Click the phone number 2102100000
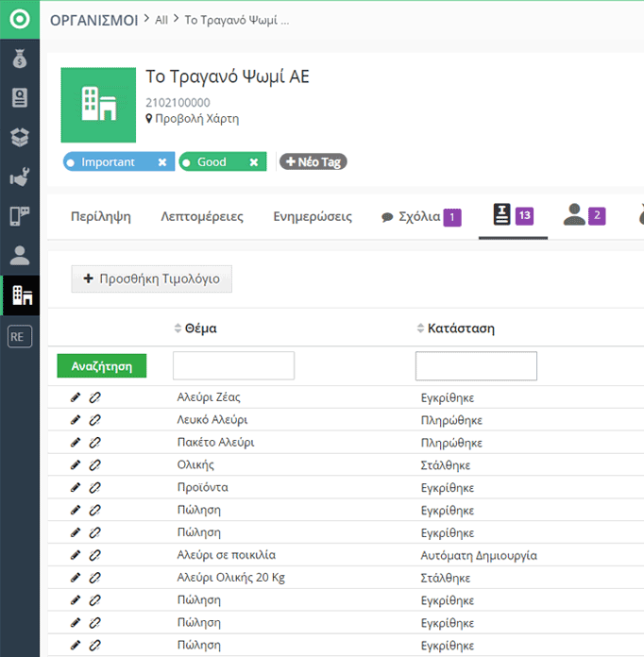The height and width of the screenshot is (657, 644). (x=178, y=103)
